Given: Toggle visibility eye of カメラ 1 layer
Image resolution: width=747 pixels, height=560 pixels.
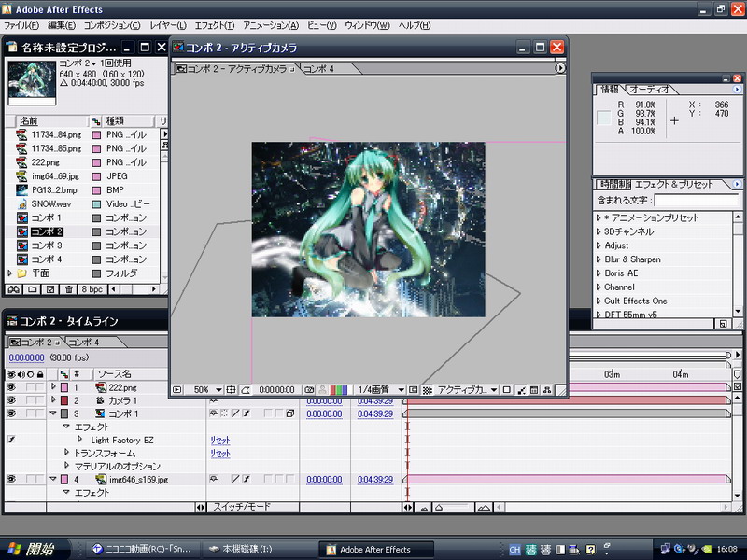Looking at the screenshot, I should pos(11,400).
